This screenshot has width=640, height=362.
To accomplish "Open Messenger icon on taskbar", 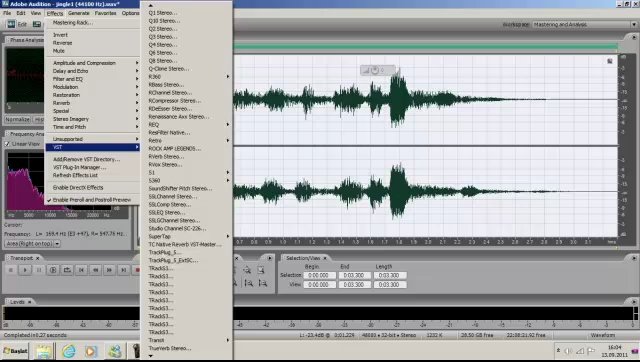I will click(x=115, y=351).
